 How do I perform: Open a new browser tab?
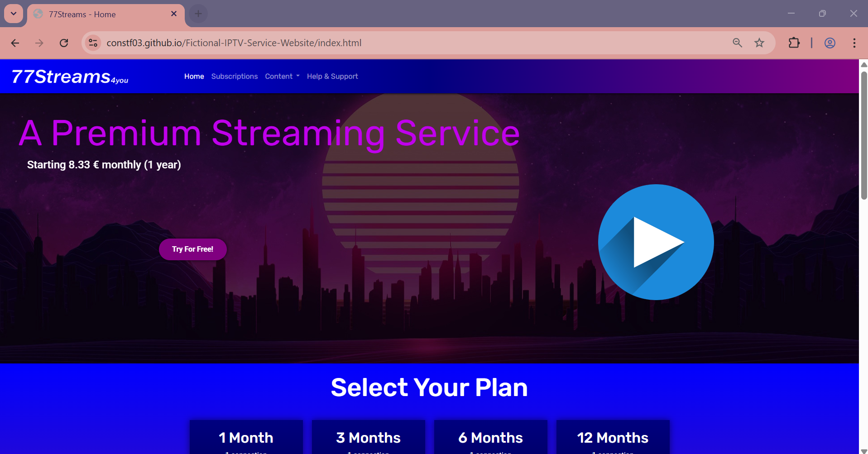[x=198, y=14]
